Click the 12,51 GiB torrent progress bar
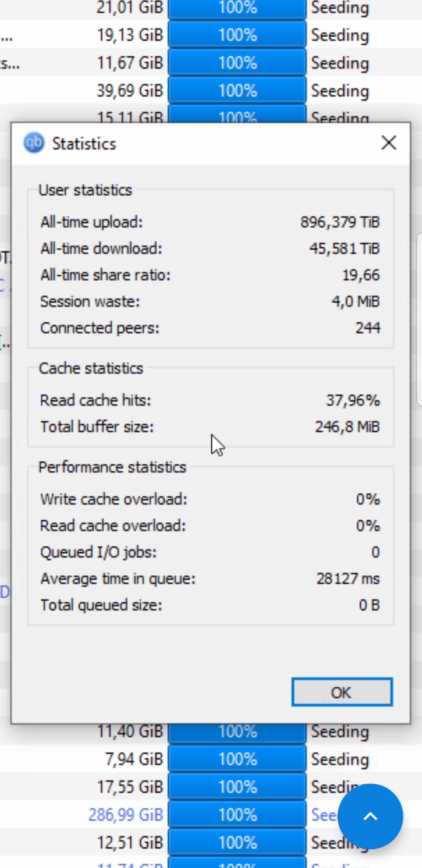The width and height of the screenshot is (422, 868). point(237,843)
